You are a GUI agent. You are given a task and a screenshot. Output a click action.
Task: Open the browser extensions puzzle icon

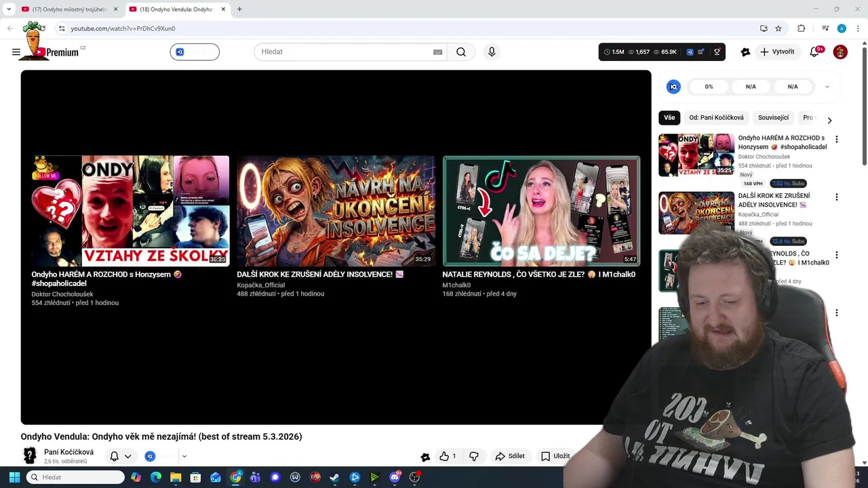click(801, 28)
